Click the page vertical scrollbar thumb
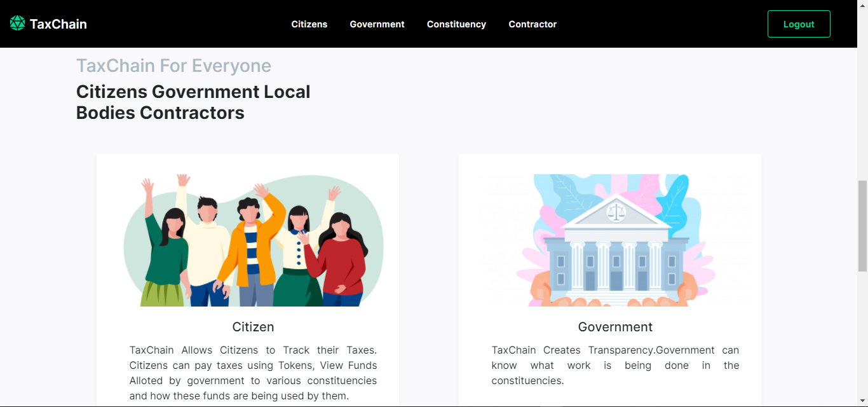 tap(862, 226)
